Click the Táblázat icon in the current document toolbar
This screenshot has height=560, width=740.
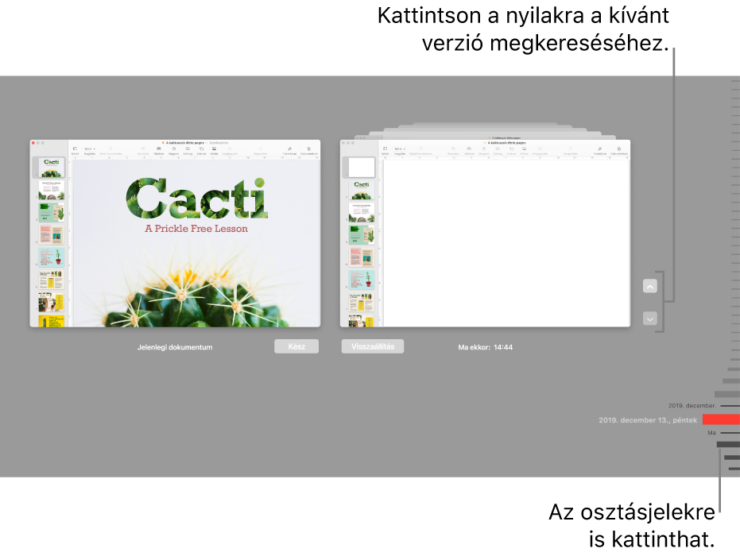tap(159, 149)
